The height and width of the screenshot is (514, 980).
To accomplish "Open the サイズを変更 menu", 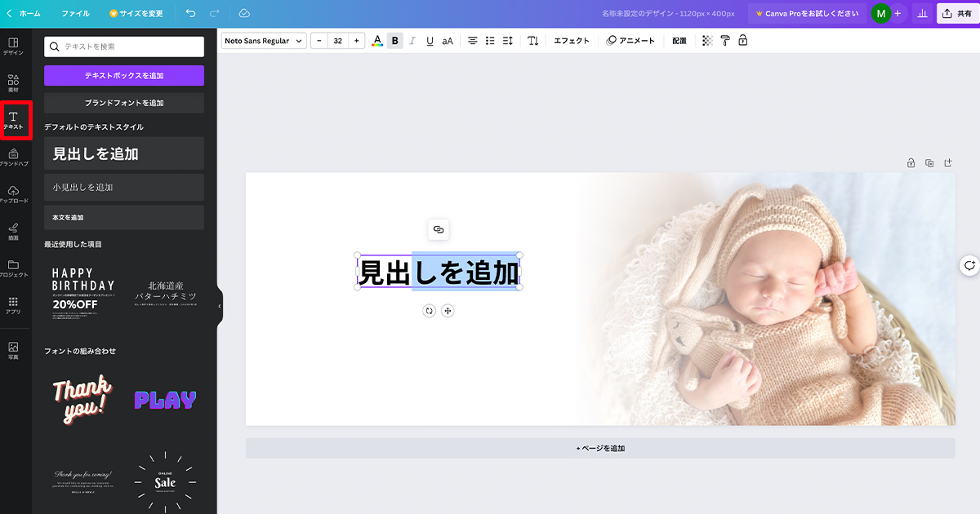I will [x=136, y=13].
